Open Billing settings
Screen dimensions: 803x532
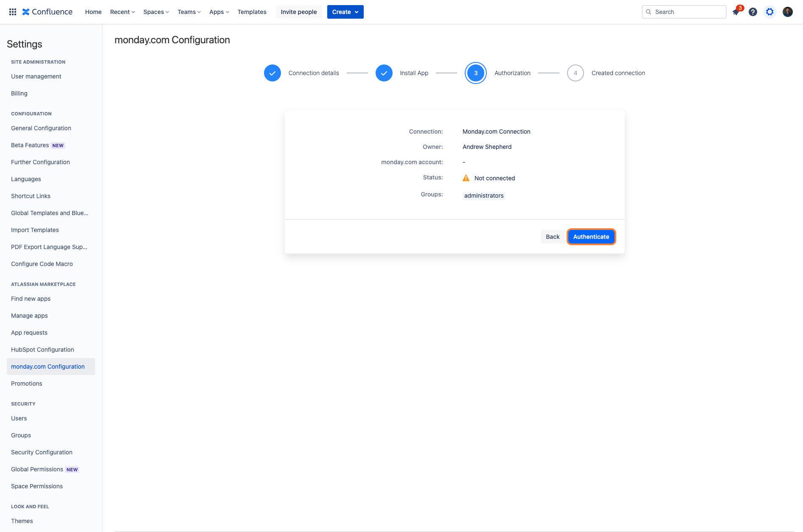(51, 93)
